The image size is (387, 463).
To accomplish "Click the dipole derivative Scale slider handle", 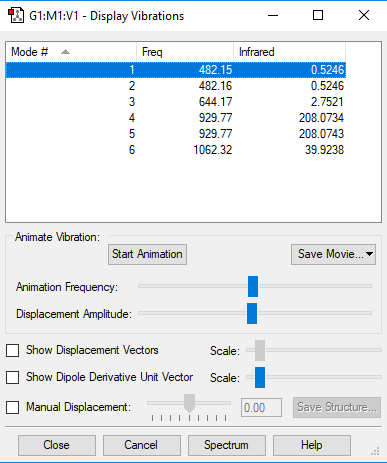I will (x=260, y=377).
